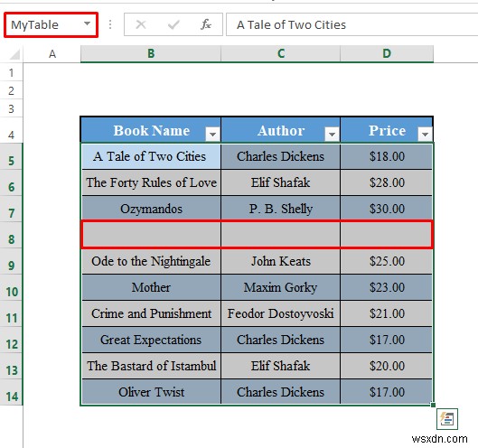The image size is (478, 448).
Task: Click the Price header cell
Action: 387,130
